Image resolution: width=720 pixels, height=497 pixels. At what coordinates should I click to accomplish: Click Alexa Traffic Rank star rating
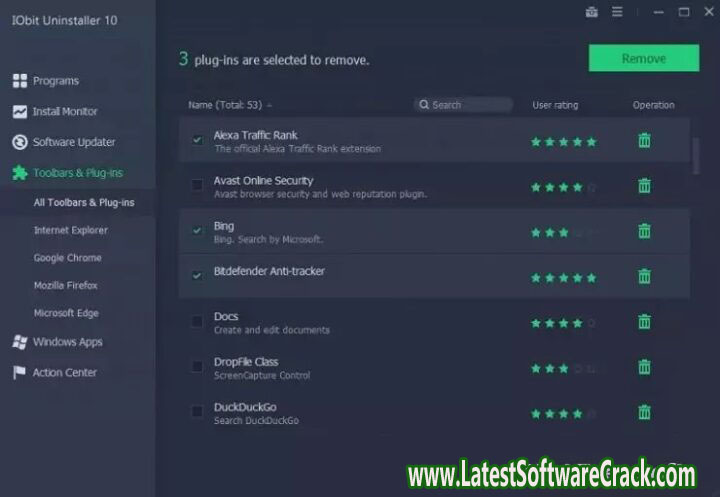tap(563, 142)
